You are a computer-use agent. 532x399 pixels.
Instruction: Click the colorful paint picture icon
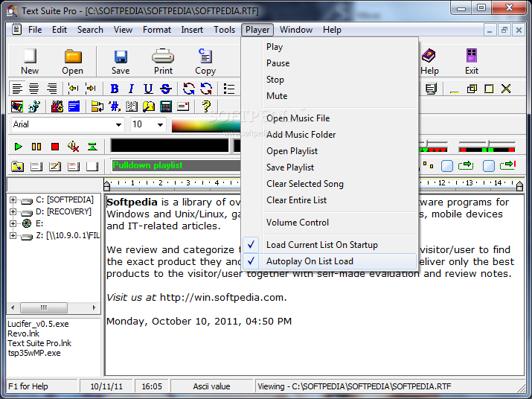click(17, 106)
